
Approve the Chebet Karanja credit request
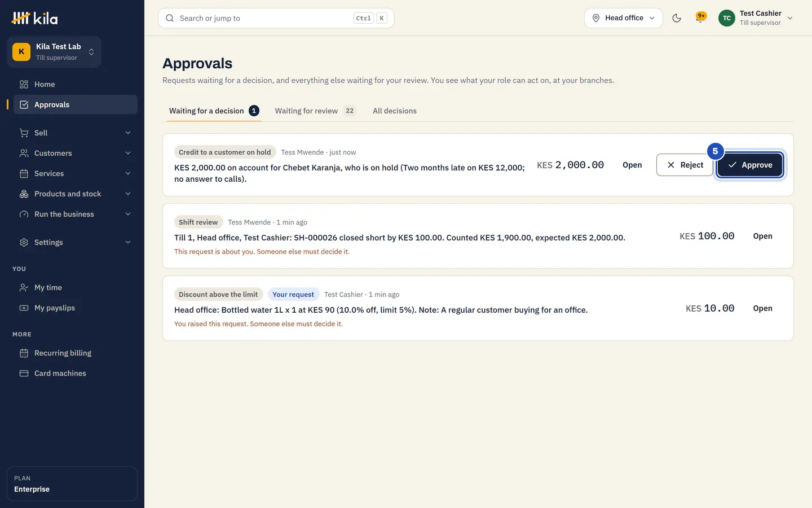(749, 165)
